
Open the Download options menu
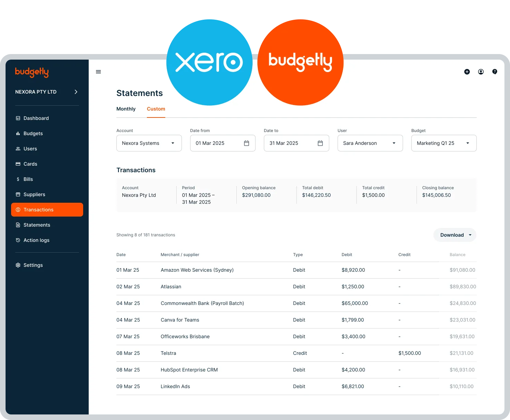click(455, 235)
